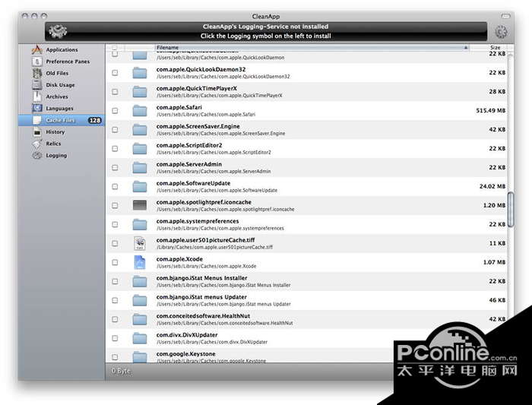The image size is (532, 405).
Task: Check the com.apple.spotlightpref.iconcache checkbox
Action: pyautogui.click(x=115, y=206)
